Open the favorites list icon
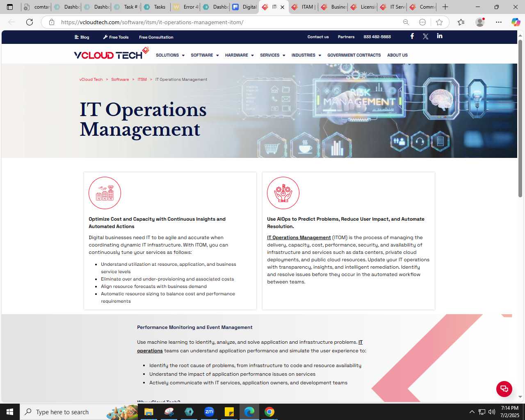Screen dimensions: 525x420 461,22
